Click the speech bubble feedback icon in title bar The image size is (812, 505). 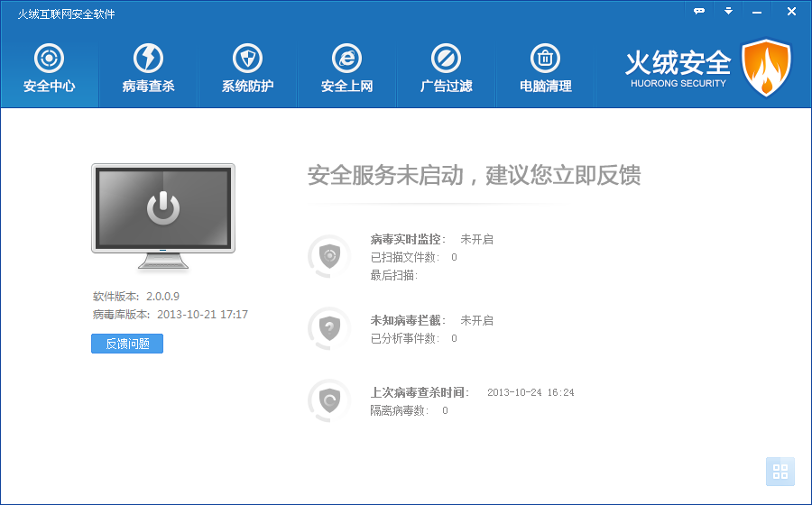[699, 11]
